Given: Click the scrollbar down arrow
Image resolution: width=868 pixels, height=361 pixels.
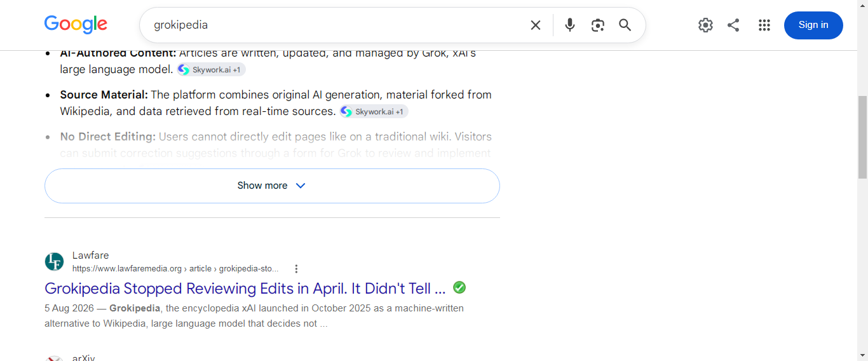Looking at the screenshot, I should (x=862, y=355).
